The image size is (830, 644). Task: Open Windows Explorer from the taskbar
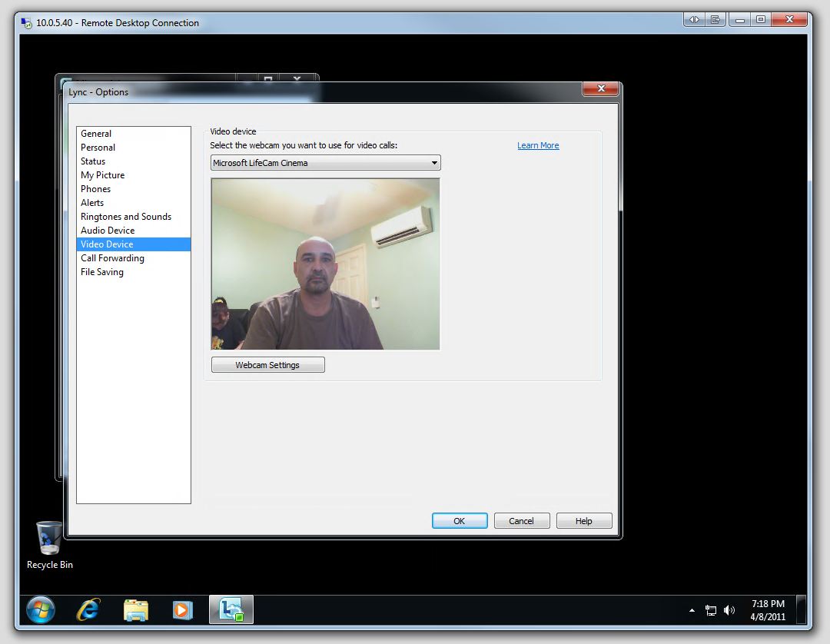point(135,609)
